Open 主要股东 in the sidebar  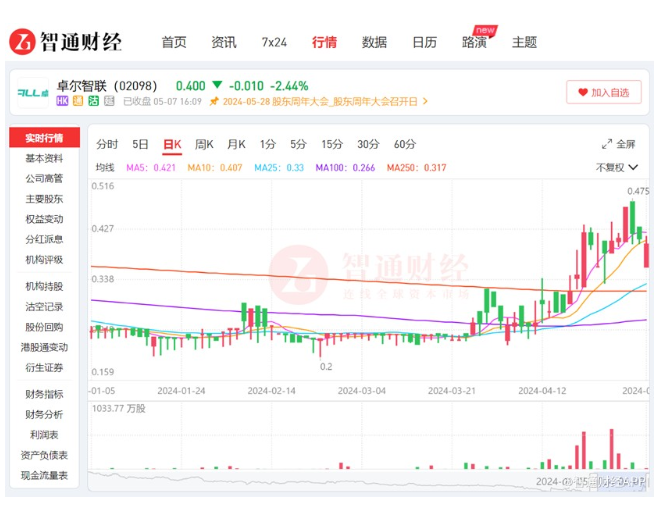(44, 199)
